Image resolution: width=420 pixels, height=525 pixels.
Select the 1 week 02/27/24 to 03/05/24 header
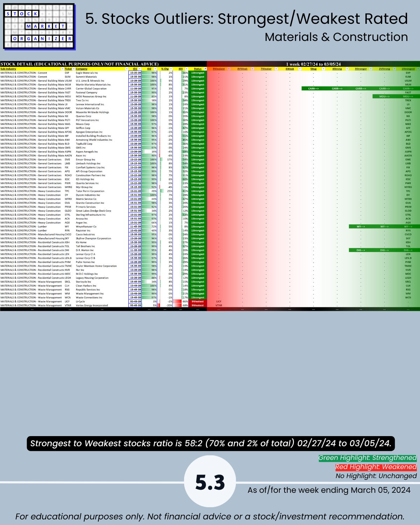click(313, 64)
